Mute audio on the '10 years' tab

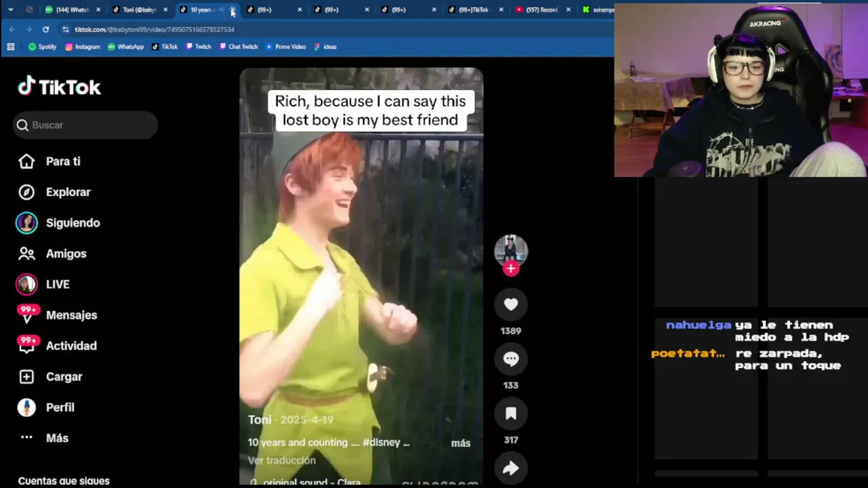tap(222, 9)
